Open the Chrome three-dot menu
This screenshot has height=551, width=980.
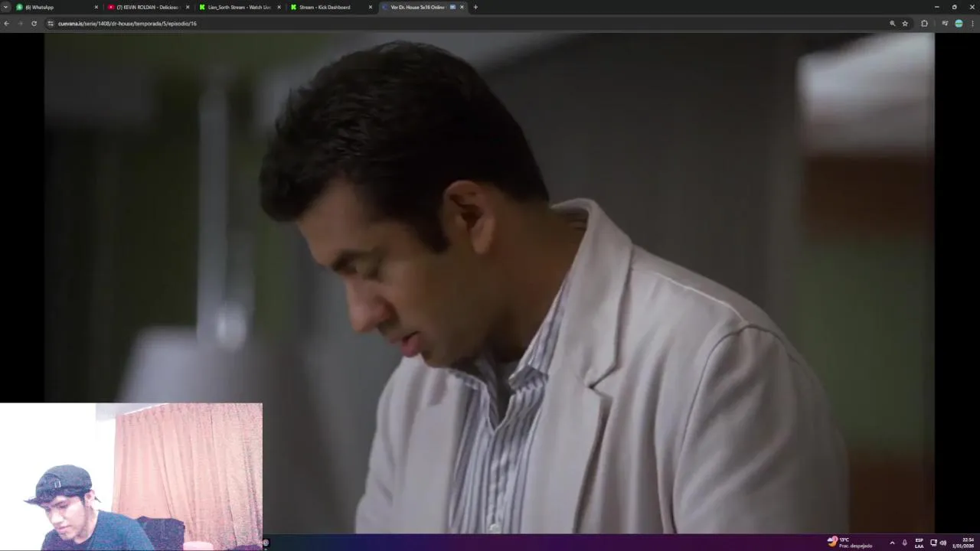pos(972,24)
